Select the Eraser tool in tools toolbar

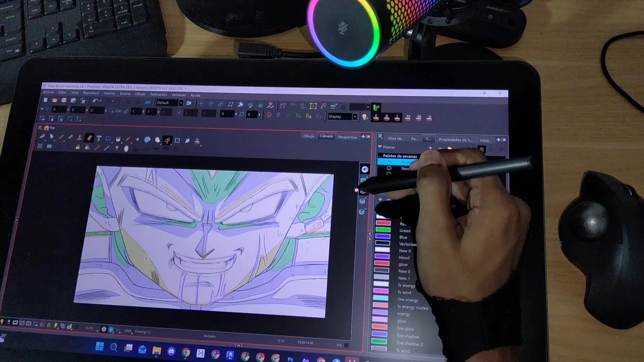tap(89, 138)
